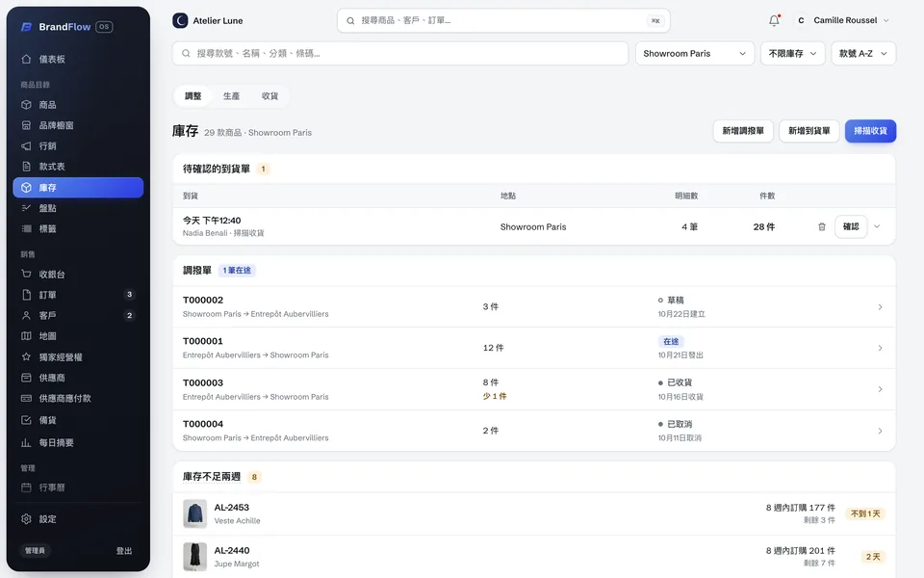This screenshot has width=924, height=578.
Task: Click the 庫存不足兩週 count badge 8
Action: pos(254,477)
